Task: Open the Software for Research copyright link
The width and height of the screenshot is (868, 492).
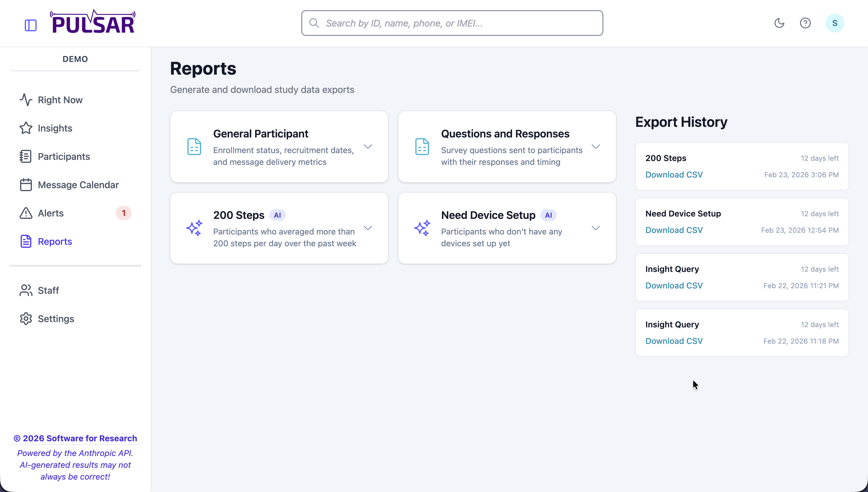Action: point(75,438)
